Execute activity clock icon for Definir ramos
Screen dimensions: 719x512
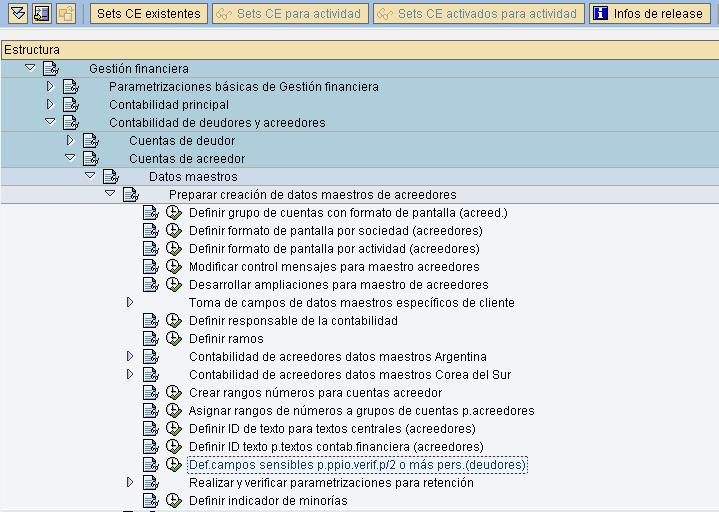(x=173, y=339)
